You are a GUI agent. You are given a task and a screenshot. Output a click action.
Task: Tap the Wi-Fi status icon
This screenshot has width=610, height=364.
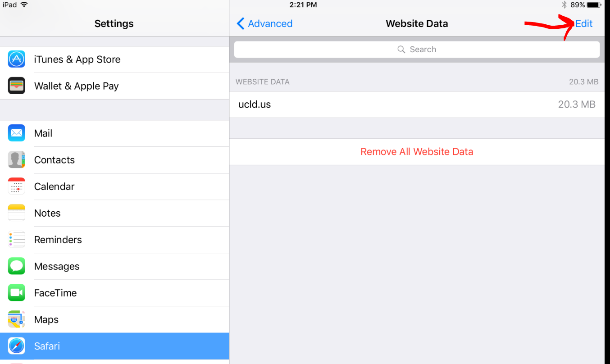pos(24,5)
